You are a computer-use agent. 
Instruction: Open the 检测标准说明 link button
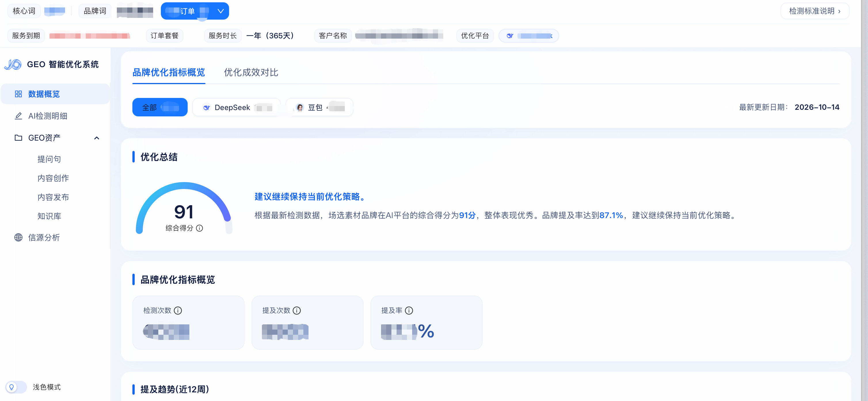coord(815,11)
